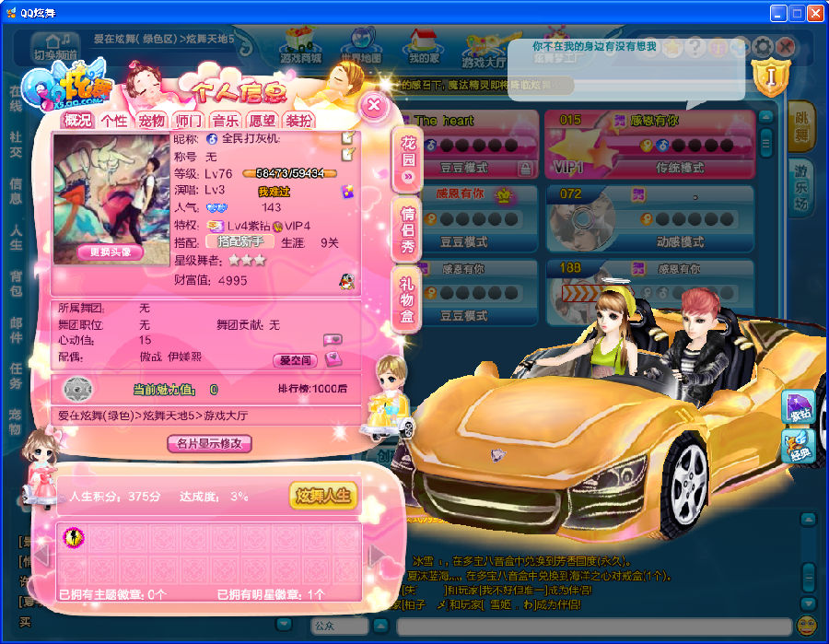Open the 爱空间 love space button
Viewport: 829px width, 644px height.
point(295,360)
